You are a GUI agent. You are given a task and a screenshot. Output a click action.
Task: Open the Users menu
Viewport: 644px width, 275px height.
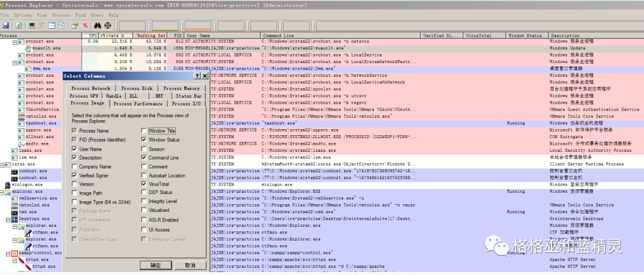[x=97, y=15]
